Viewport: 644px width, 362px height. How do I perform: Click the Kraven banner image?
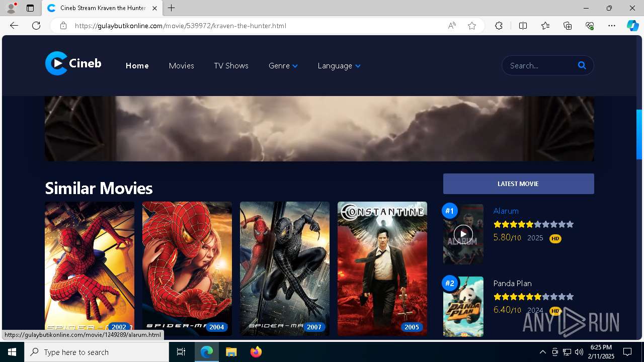pos(319,129)
